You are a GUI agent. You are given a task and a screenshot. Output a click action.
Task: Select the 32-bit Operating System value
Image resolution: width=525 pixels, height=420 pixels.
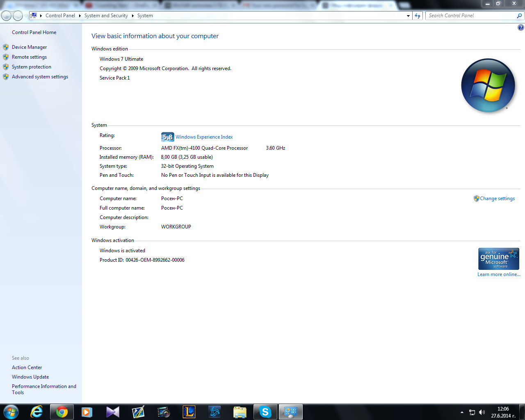187,166
